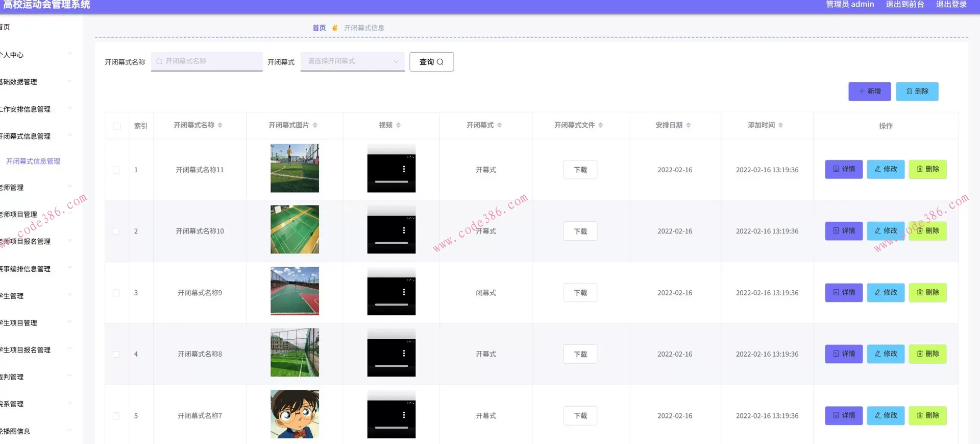Click the video progress bar in row 5

391,428
